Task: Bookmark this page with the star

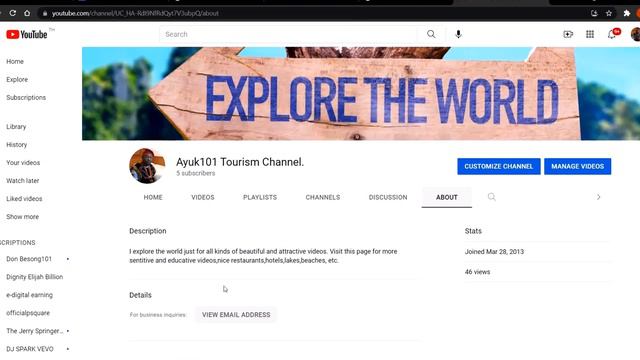Action: [609, 13]
